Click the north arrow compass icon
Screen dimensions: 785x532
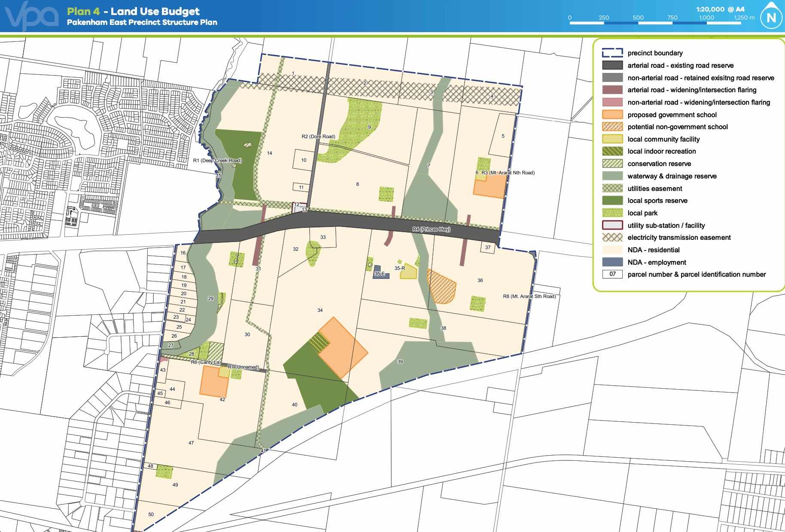[x=771, y=18]
